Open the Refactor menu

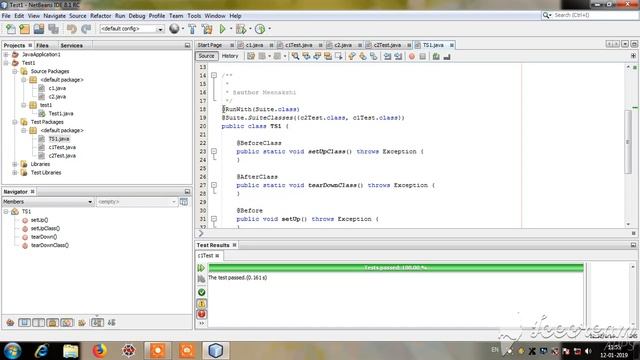[x=100, y=16]
